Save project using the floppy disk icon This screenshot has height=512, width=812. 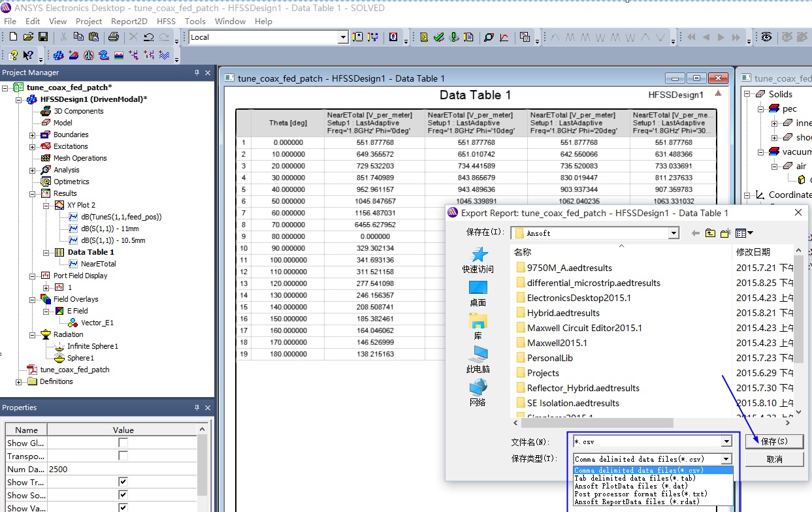click(43, 37)
